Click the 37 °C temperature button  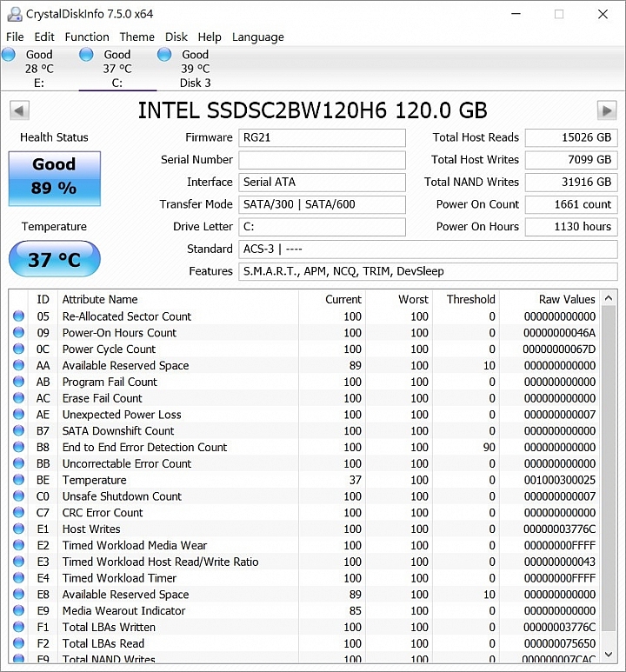[55, 259]
